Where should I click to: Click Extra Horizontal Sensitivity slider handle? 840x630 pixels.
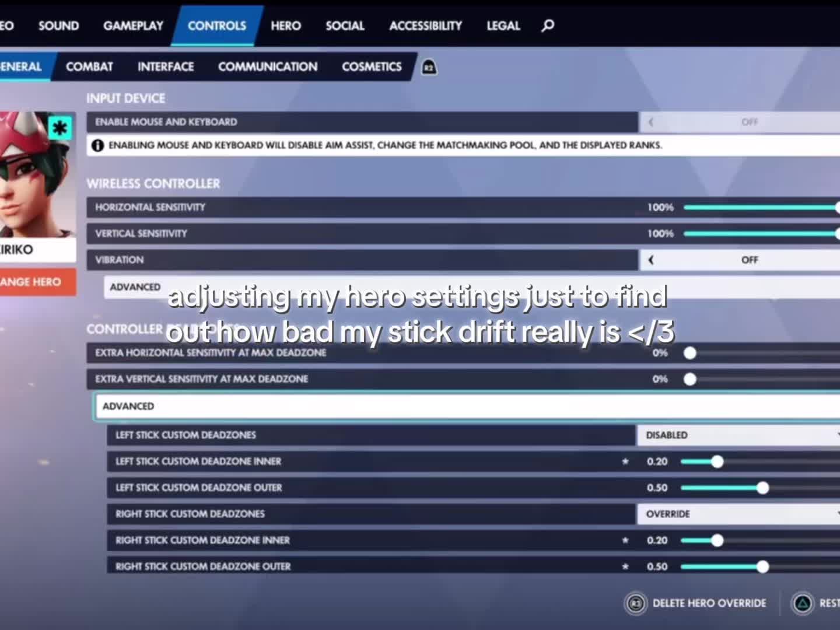pyautogui.click(x=690, y=353)
